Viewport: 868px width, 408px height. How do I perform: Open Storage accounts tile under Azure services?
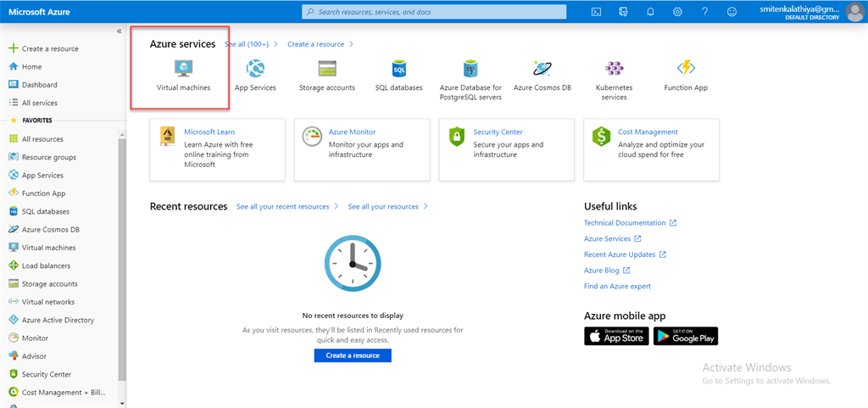click(x=327, y=75)
